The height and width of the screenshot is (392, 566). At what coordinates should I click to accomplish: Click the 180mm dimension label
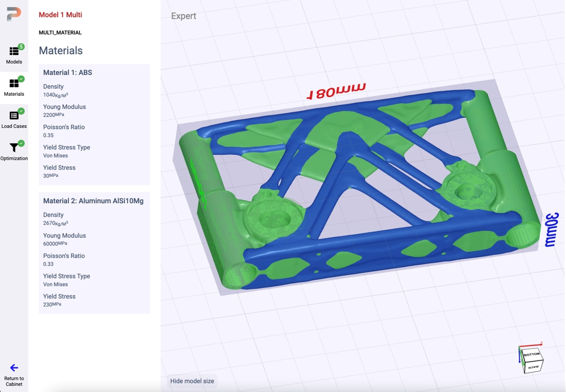point(336,91)
